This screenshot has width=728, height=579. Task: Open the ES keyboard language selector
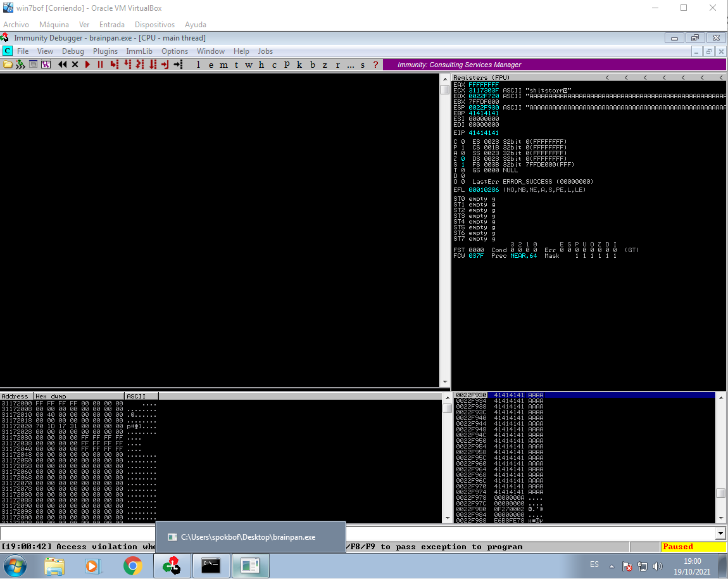coord(594,564)
